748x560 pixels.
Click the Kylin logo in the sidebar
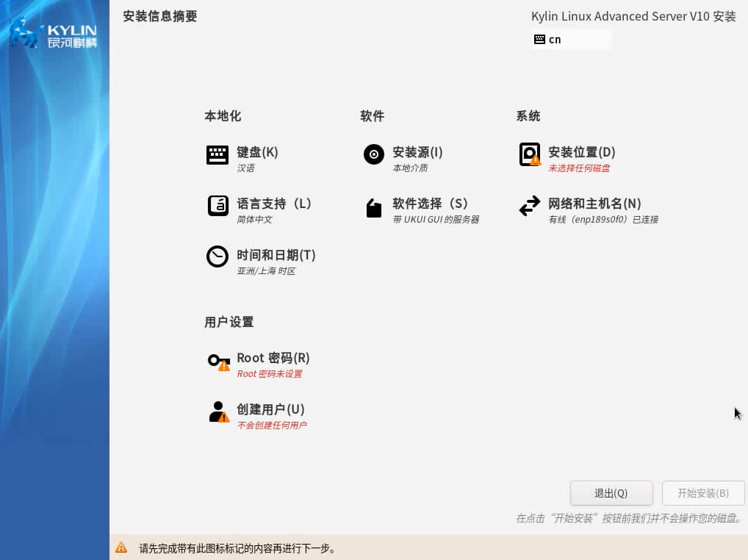[x=54, y=33]
